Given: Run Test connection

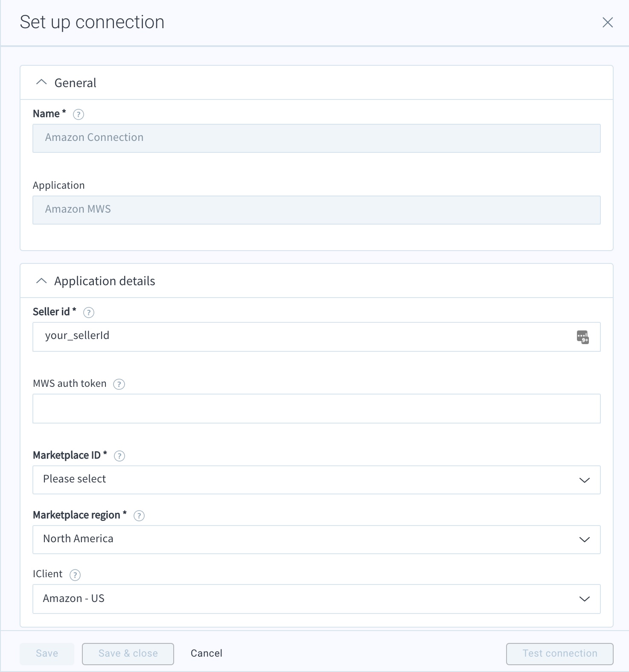Looking at the screenshot, I should coord(559,653).
